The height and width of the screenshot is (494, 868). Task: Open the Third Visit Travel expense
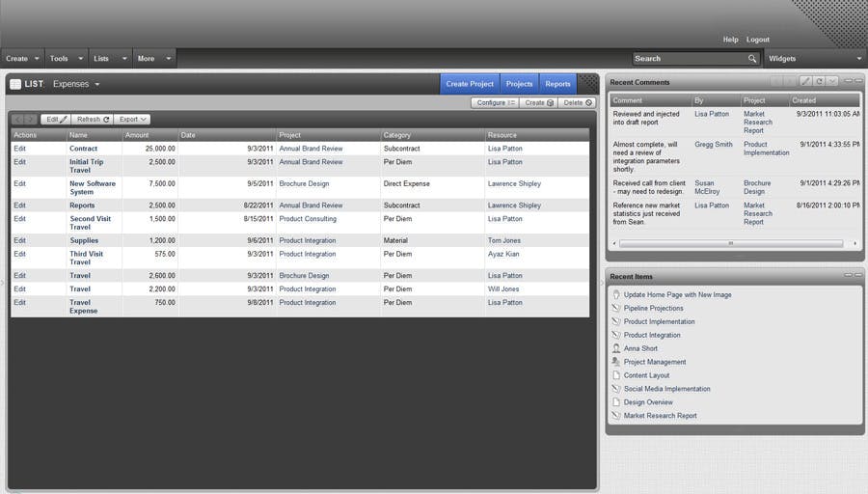point(87,258)
